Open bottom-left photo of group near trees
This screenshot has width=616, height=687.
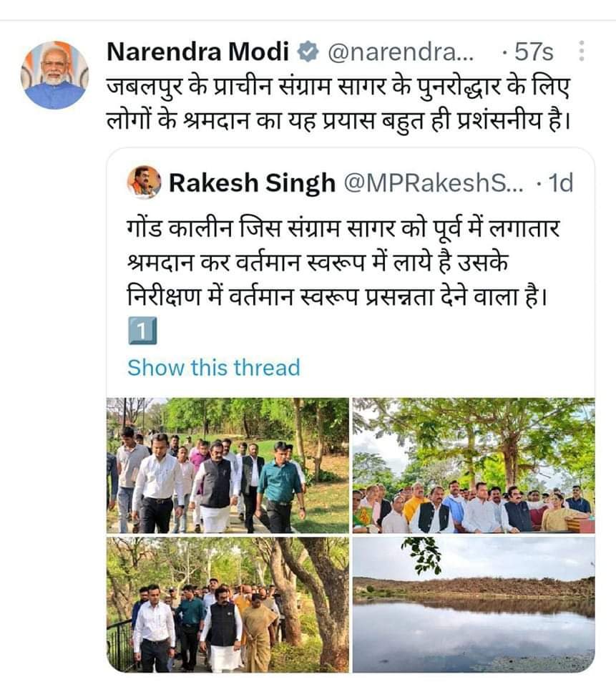coord(228,605)
